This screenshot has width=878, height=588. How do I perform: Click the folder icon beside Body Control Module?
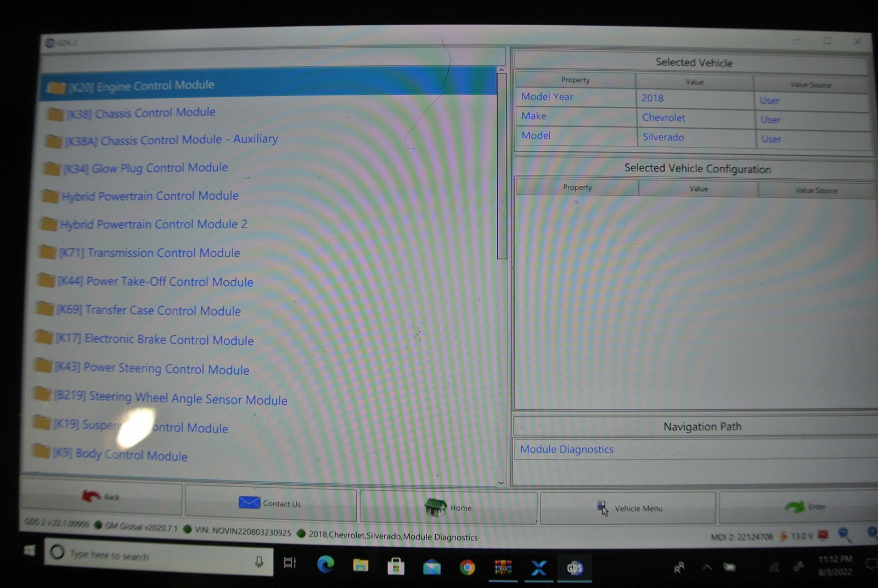(x=41, y=451)
